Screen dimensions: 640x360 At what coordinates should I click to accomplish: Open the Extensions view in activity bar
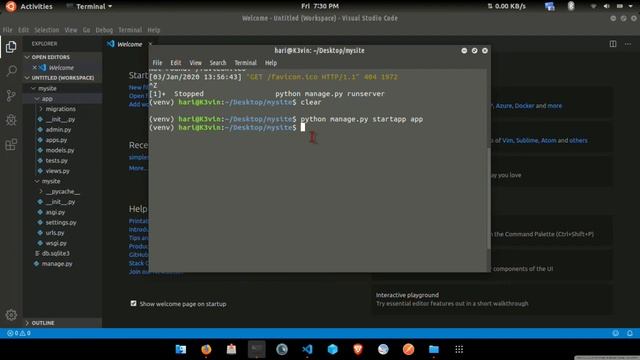point(11,144)
